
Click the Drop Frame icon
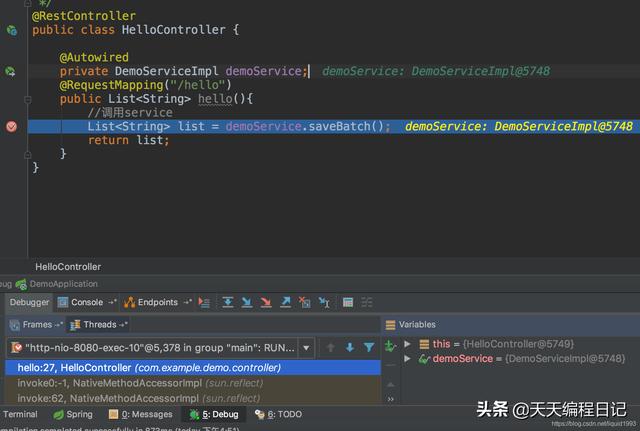pyautogui.click(x=304, y=302)
